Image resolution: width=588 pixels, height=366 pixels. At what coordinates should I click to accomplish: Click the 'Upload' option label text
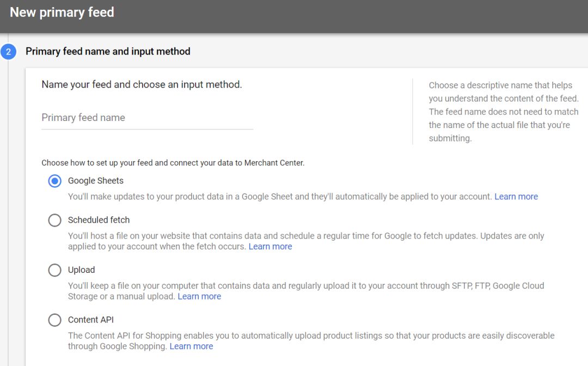[81, 270]
